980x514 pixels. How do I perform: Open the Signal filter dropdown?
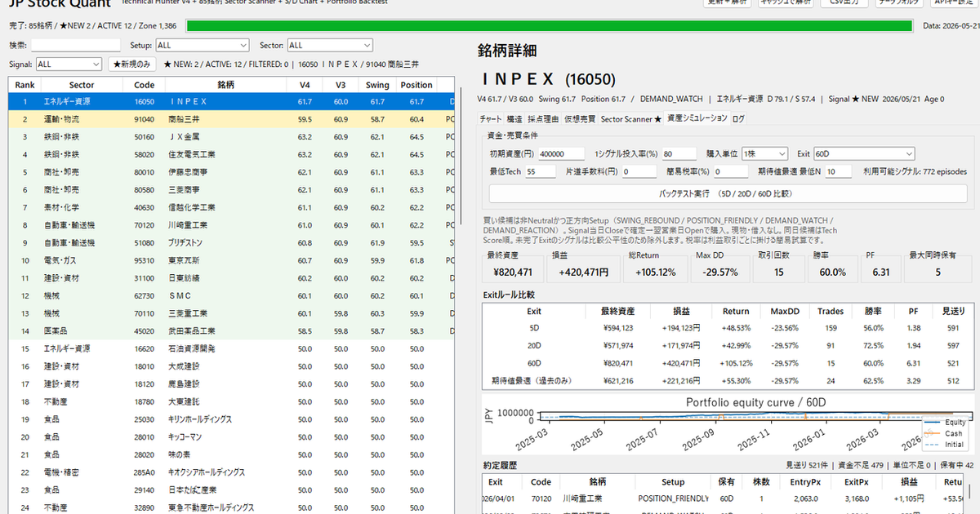point(69,64)
